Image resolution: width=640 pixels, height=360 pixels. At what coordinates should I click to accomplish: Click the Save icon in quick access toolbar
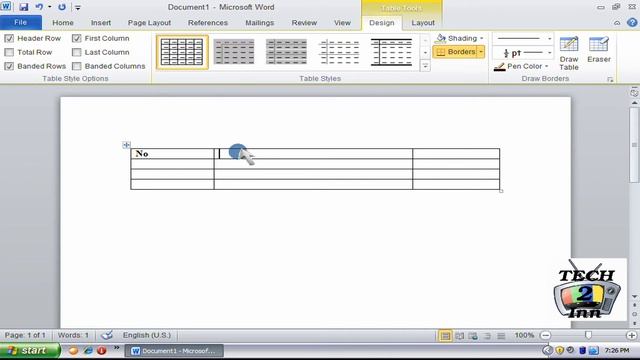tap(24, 7)
